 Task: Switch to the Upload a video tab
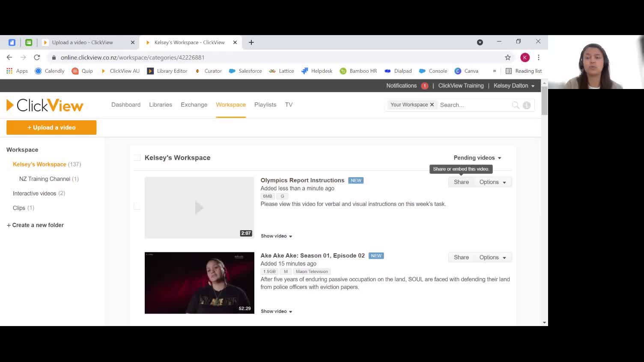[83, 42]
